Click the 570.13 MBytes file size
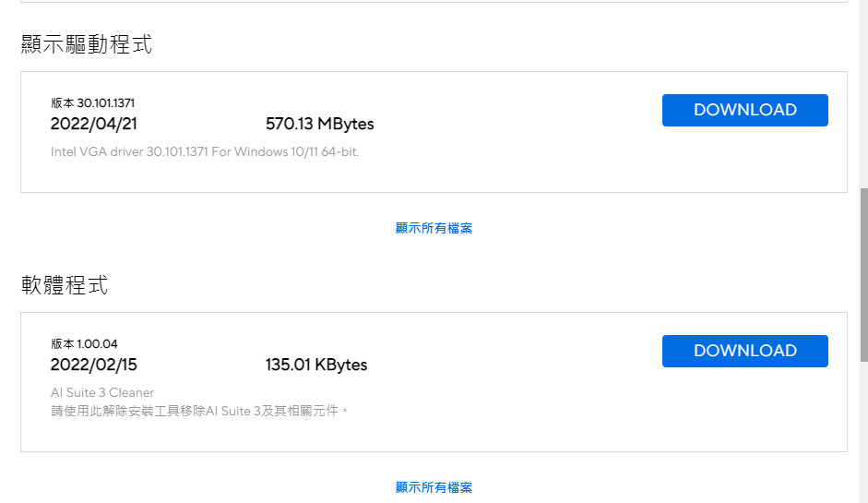Screen dimensions: 868x503 click(x=319, y=124)
